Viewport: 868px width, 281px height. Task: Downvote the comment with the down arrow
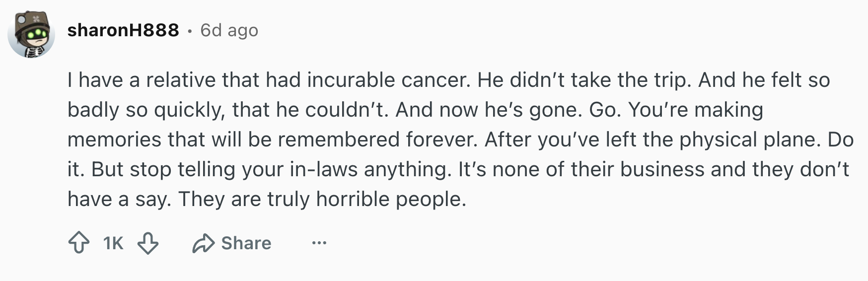pos(147,243)
